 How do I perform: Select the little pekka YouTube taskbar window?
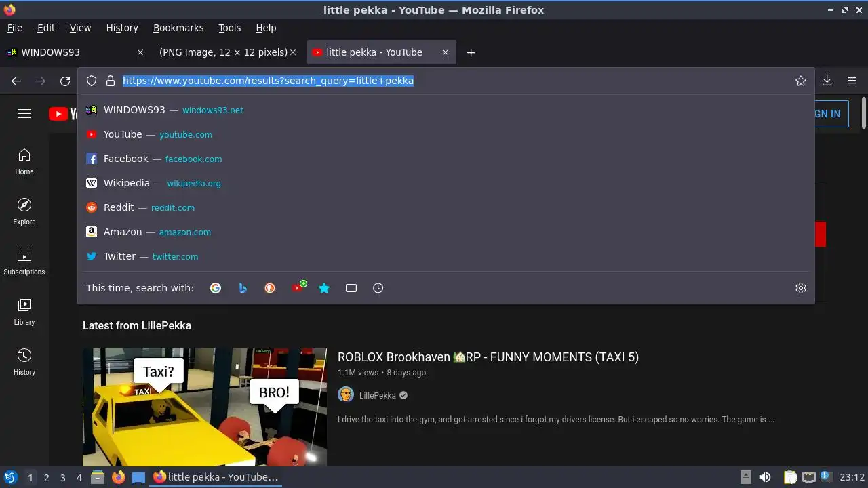click(x=216, y=477)
